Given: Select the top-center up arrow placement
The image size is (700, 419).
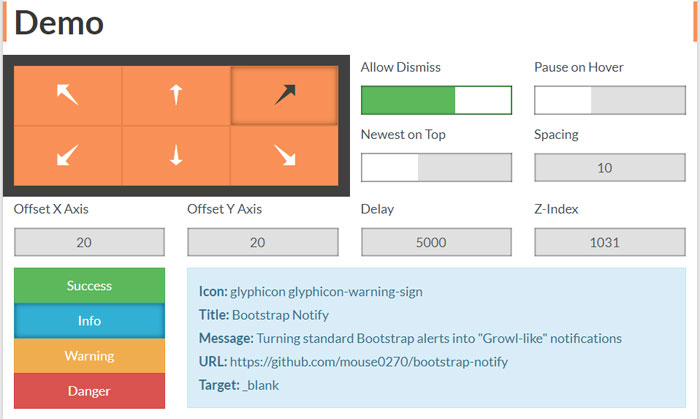Looking at the screenshot, I should 176,95.
